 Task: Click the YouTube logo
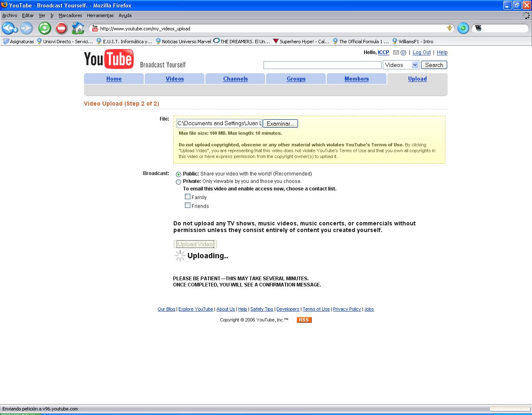click(x=109, y=59)
